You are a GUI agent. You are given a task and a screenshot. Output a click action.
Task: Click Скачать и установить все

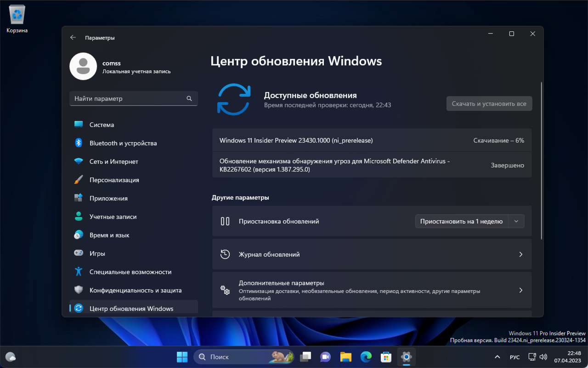489,103
